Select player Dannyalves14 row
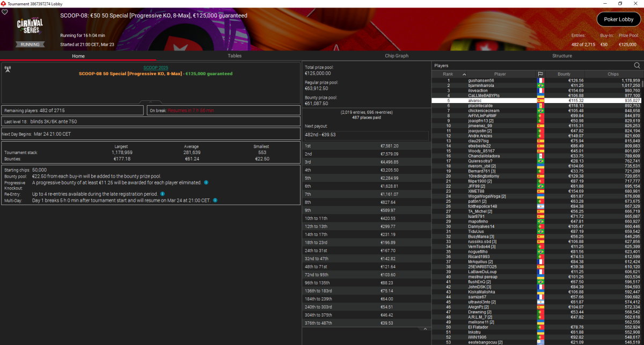The height and width of the screenshot is (345, 644). [537, 226]
